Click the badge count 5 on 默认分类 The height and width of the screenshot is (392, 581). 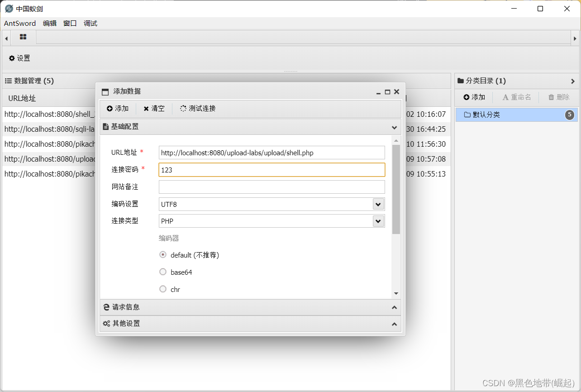click(x=570, y=115)
